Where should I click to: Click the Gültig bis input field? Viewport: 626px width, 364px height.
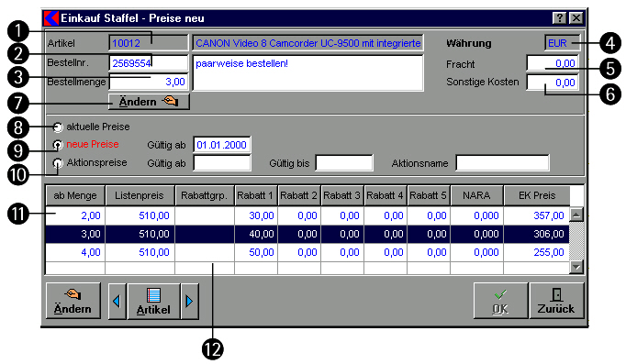coord(344,163)
